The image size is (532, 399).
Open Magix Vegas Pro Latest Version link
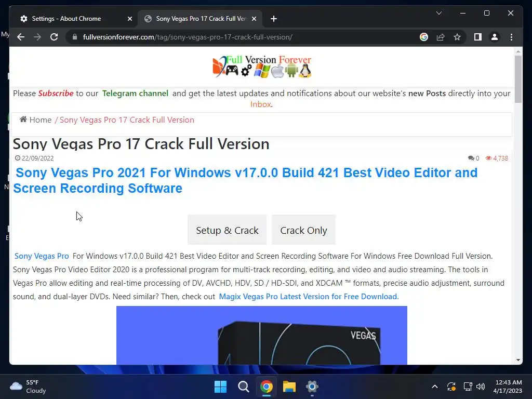(x=309, y=296)
